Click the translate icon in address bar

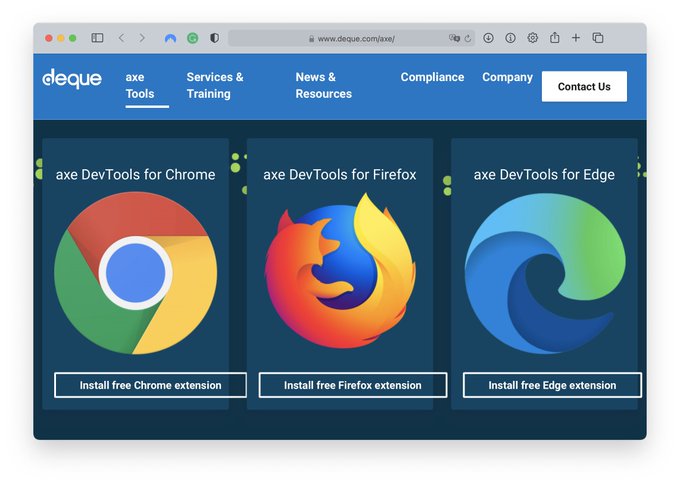(x=454, y=38)
